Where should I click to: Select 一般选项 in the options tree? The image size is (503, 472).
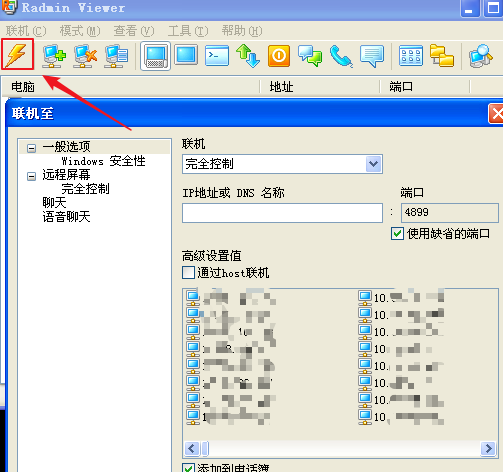click(x=66, y=147)
